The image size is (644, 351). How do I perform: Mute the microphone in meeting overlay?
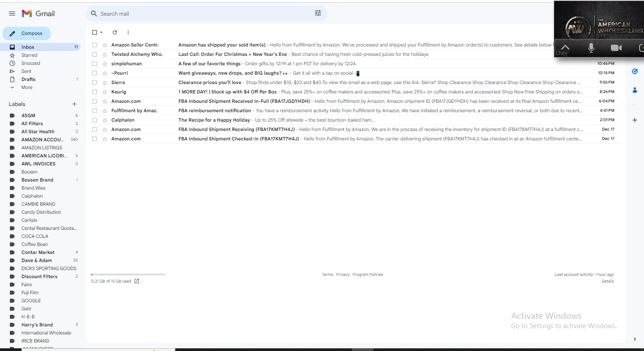pos(591,48)
